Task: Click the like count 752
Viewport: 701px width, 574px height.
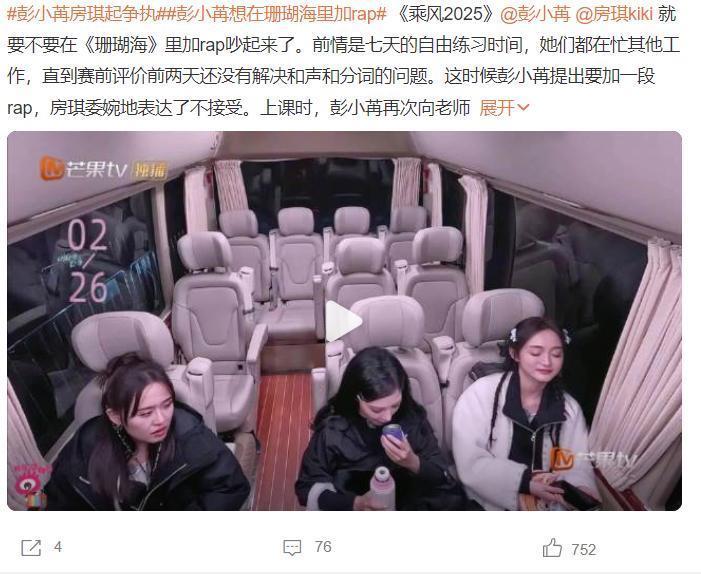Action: point(584,549)
